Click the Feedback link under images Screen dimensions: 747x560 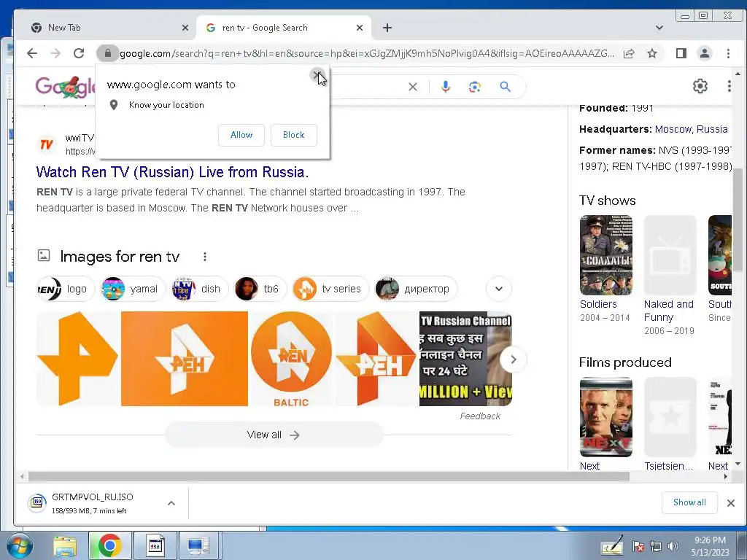pos(480,416)
